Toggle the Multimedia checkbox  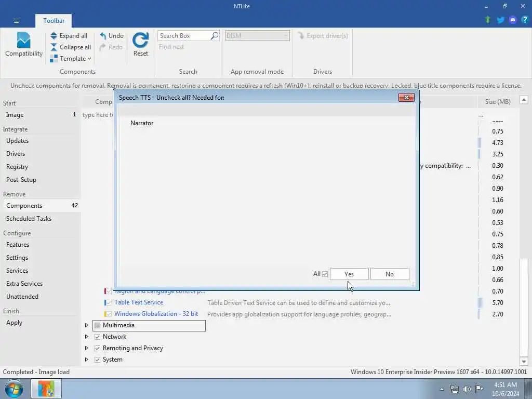(97, 325)
